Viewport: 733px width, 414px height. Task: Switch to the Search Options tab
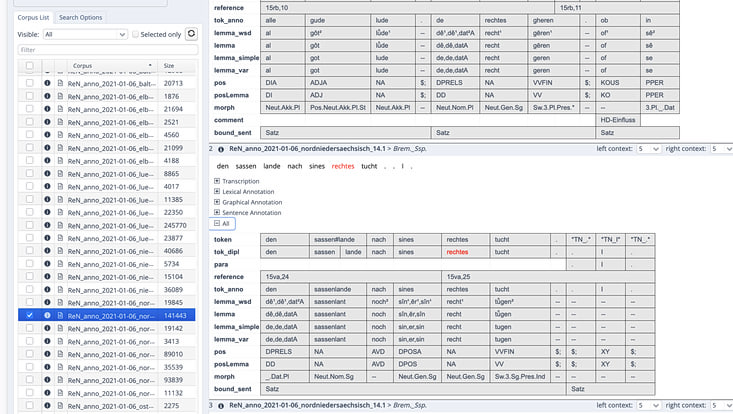point(80,17)
